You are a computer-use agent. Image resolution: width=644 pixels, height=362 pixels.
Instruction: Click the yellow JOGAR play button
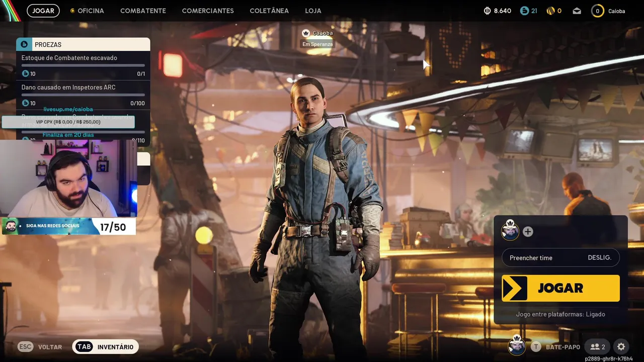tap(560, 288)
